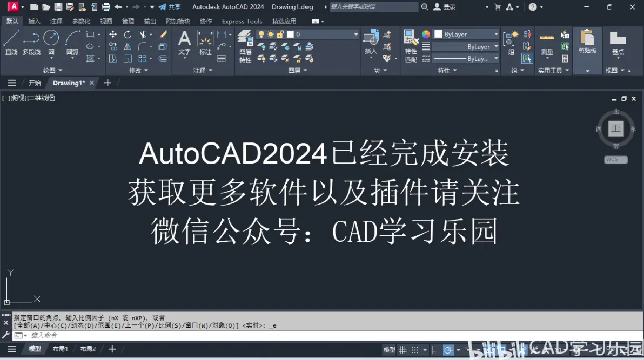Click the Stretch tool icon
Image resolution: width=644 pixels, height=360 pixels.
point(112,59)
